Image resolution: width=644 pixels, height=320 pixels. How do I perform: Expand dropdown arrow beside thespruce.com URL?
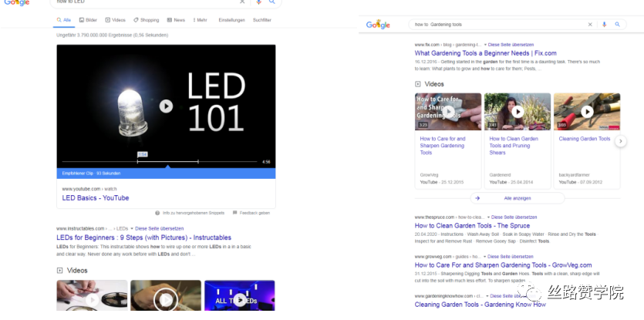point(489,217)
